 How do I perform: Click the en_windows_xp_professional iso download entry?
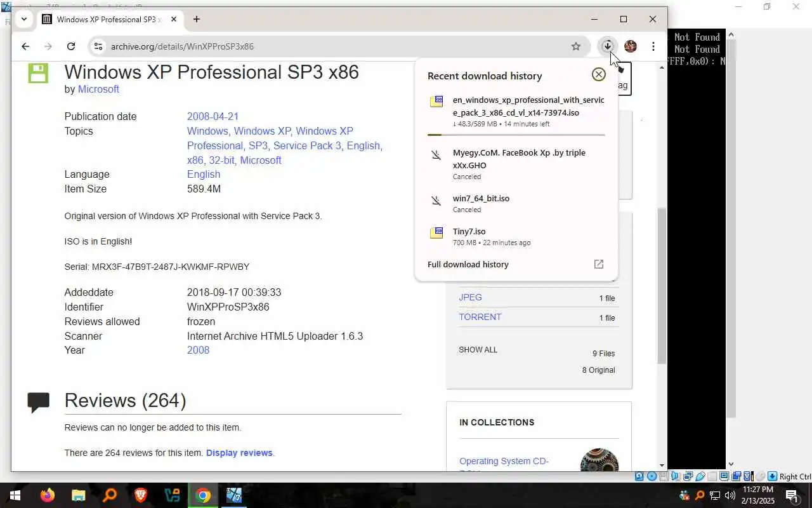click(x=516, y=111)
